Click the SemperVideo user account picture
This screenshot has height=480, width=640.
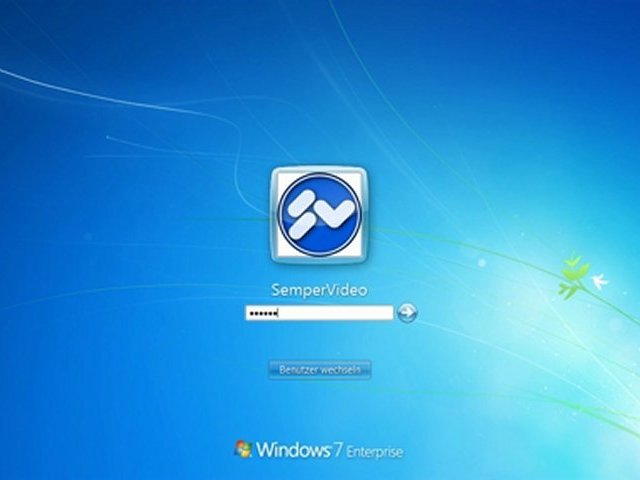[x=319, y=214]
